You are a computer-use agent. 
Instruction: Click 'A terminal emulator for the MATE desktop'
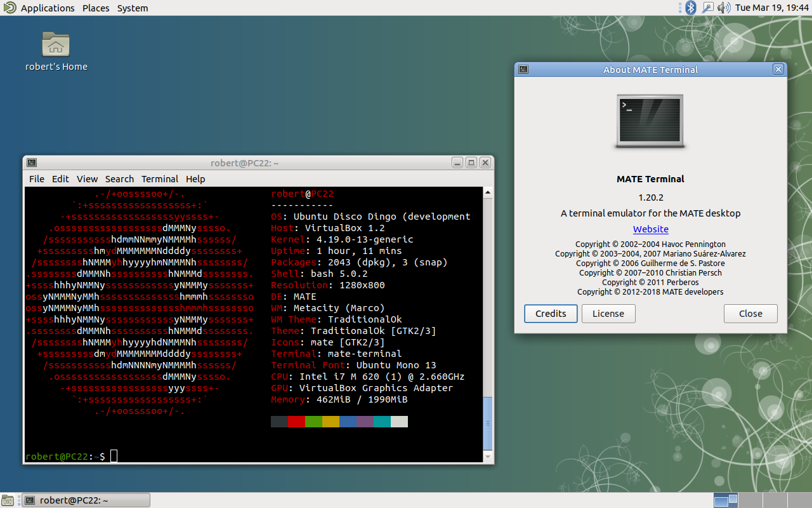pos(651,213)
